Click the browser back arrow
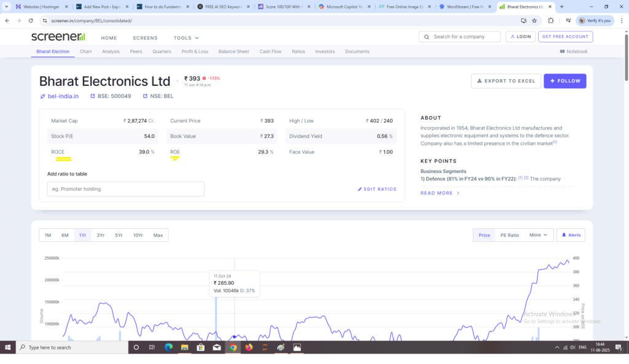Image resolution: width=629 pixels, height=364 pixels. [x=7, y=20]
